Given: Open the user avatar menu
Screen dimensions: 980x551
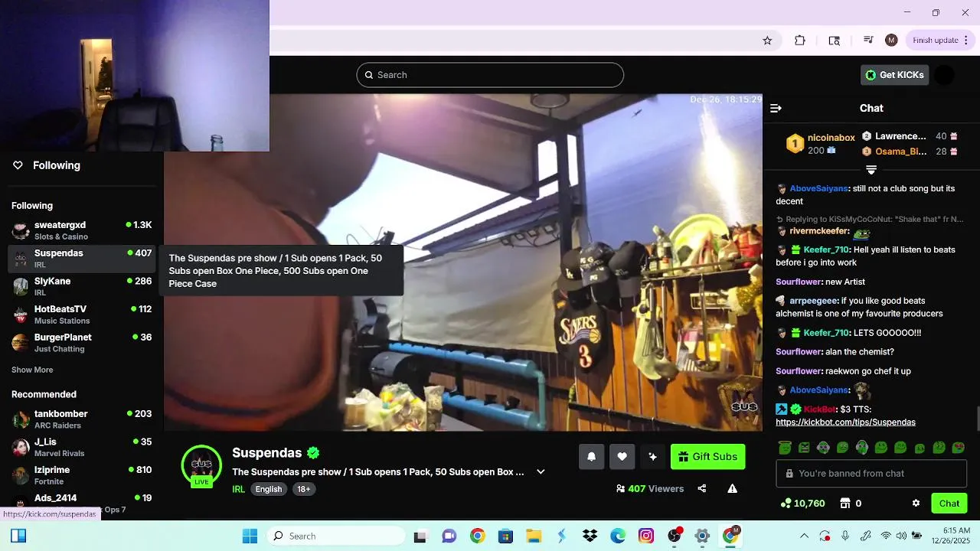Looking at the screenshot, I should [x=945, y=75].
